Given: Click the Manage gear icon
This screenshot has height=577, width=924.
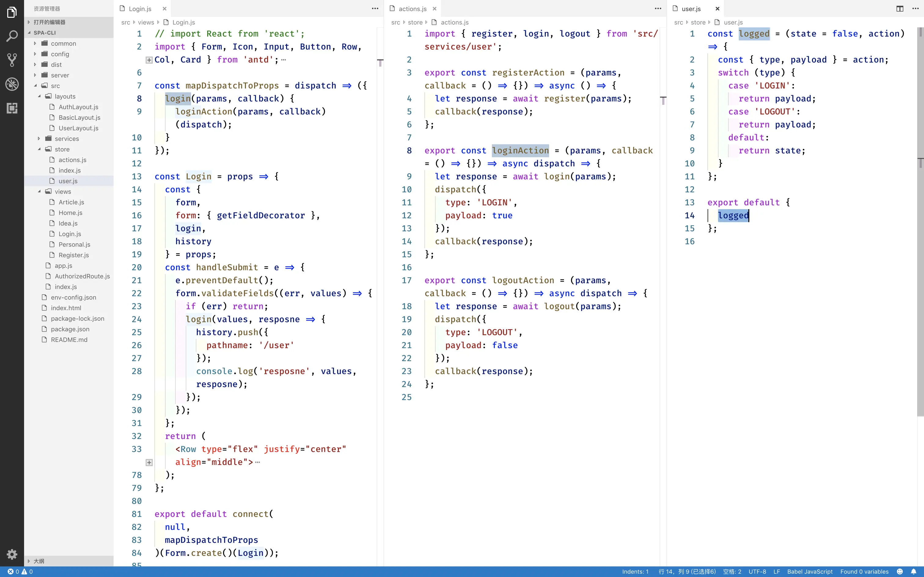Looking at the screenshot, I should click(12, 554).
